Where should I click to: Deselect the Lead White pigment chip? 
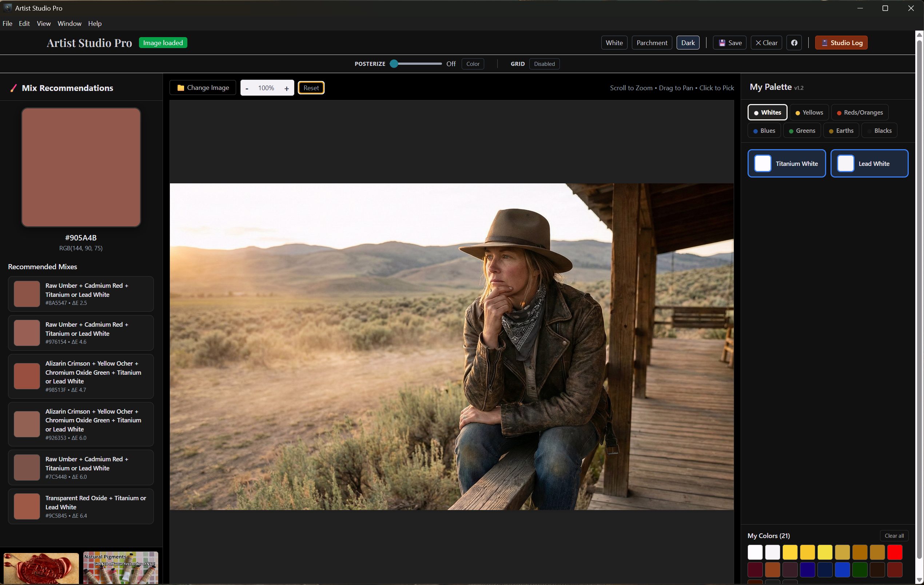pyautogui.click(x=869, y=163)
